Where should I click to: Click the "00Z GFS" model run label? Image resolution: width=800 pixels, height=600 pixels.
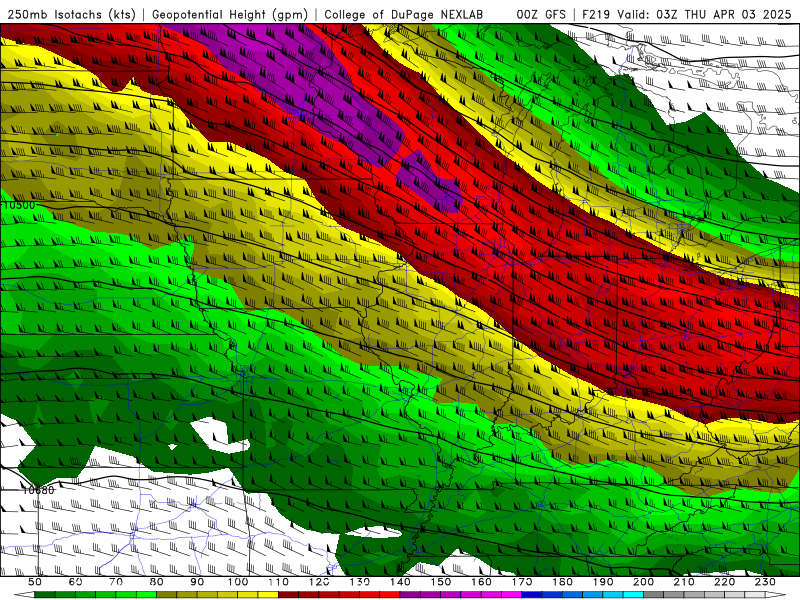coord(541,14)
